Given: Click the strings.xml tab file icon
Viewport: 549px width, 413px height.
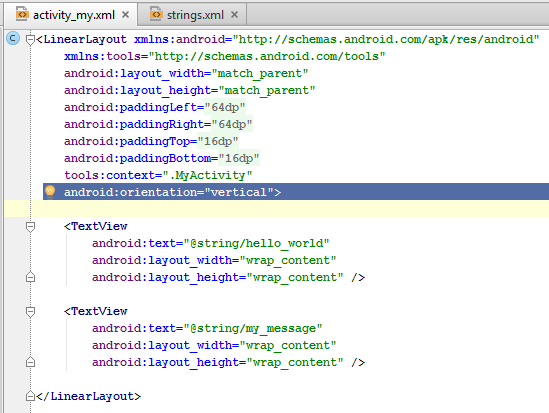Looking at the screenshot, I should 156,14.
